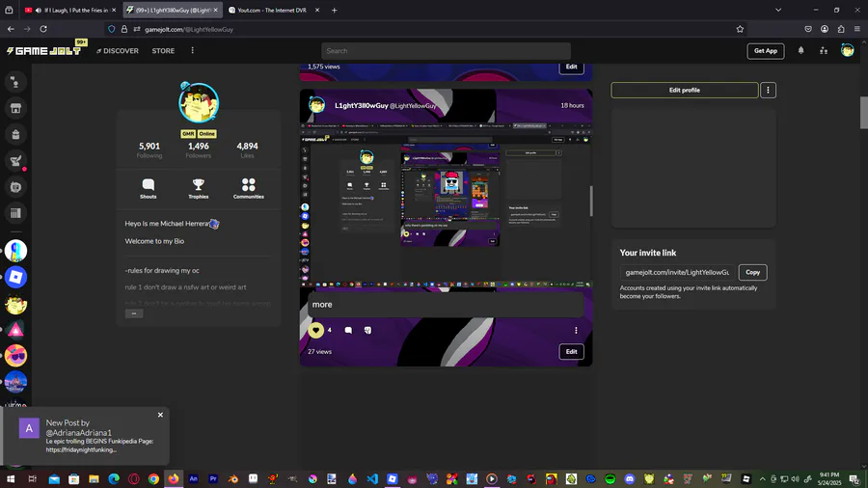Viewport: 868px width, 488px height.
Task: Open the header three-dot menu next to STORE
Action: click(x=193, y=50)
